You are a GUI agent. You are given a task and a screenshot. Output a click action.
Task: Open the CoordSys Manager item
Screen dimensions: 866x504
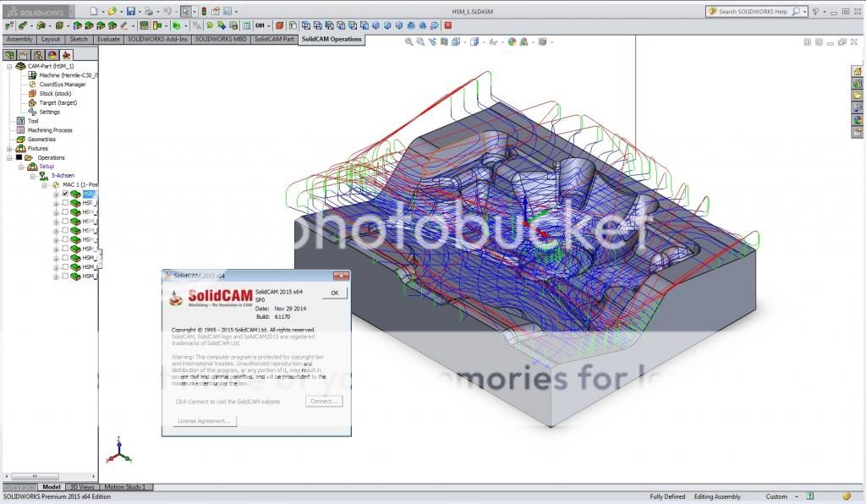(62, 84)
